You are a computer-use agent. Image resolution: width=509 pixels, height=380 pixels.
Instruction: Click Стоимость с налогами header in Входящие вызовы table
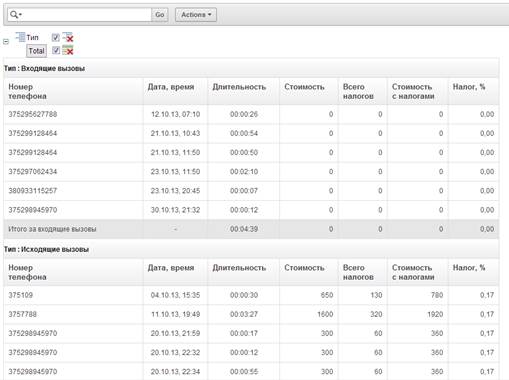pyautogui.click(x=413, y=91)
